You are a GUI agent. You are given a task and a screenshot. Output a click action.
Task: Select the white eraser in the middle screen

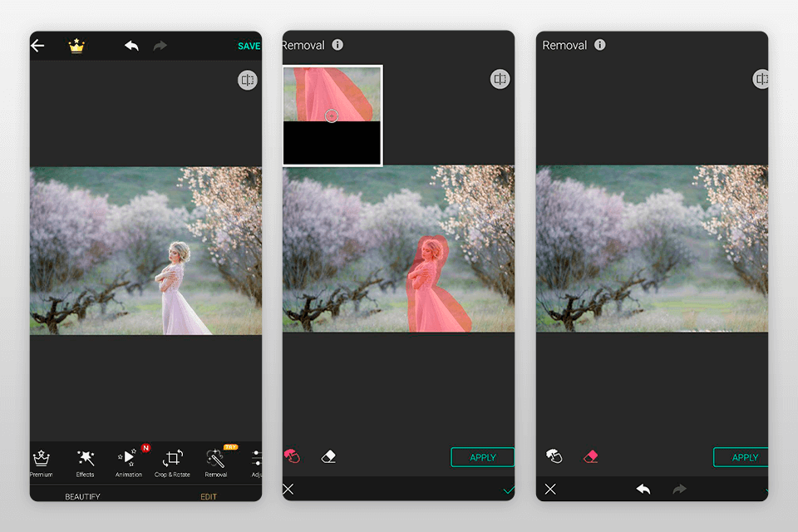pos(328,456)
